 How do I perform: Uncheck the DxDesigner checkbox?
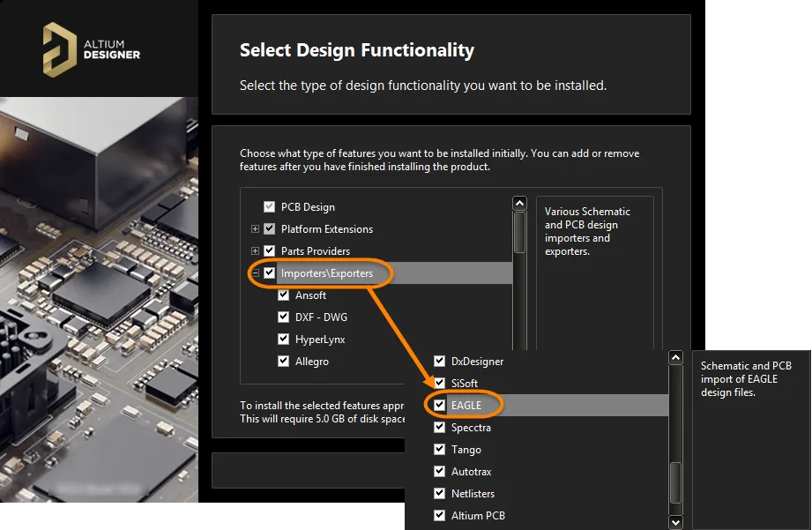click(x=440, y=361)
